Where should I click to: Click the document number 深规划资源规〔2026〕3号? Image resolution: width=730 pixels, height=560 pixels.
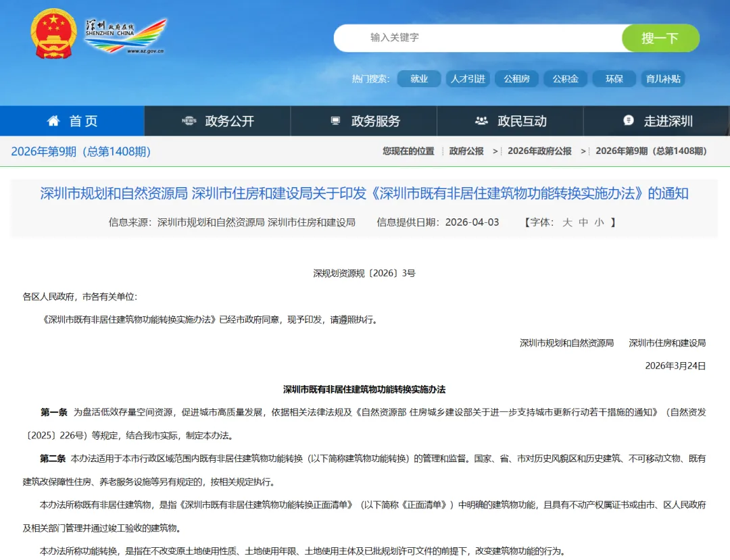pos(364,274)
